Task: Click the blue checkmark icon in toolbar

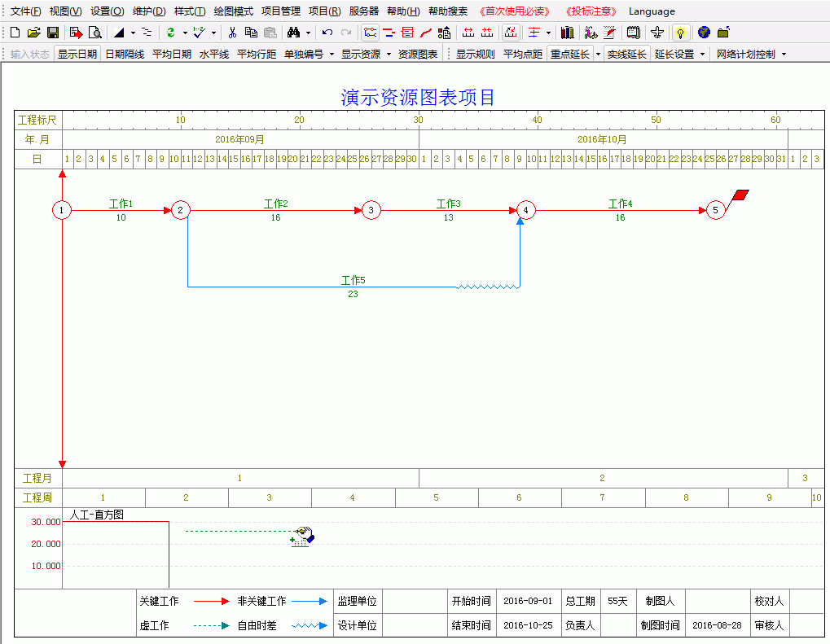Action: coord(199,33)
